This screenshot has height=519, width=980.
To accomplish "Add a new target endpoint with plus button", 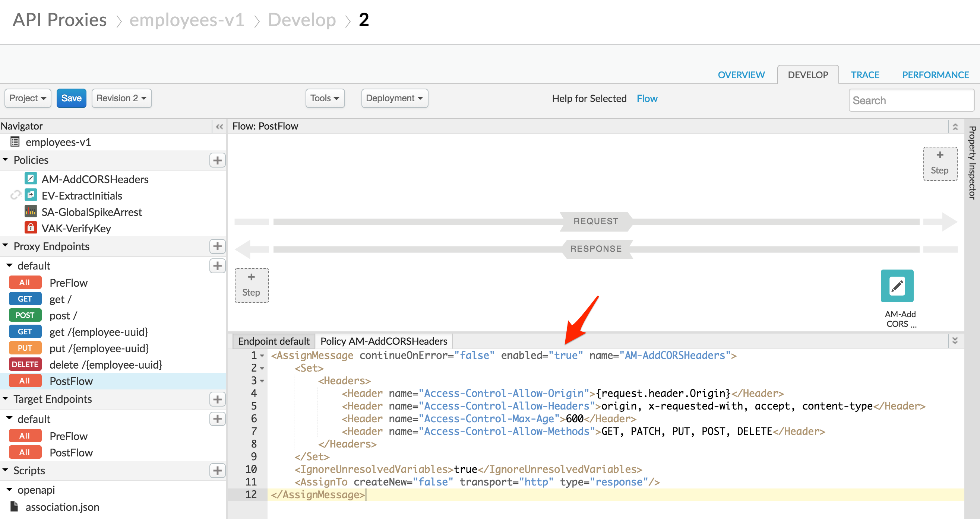I will pyautogui.click(x=217, y=399).
